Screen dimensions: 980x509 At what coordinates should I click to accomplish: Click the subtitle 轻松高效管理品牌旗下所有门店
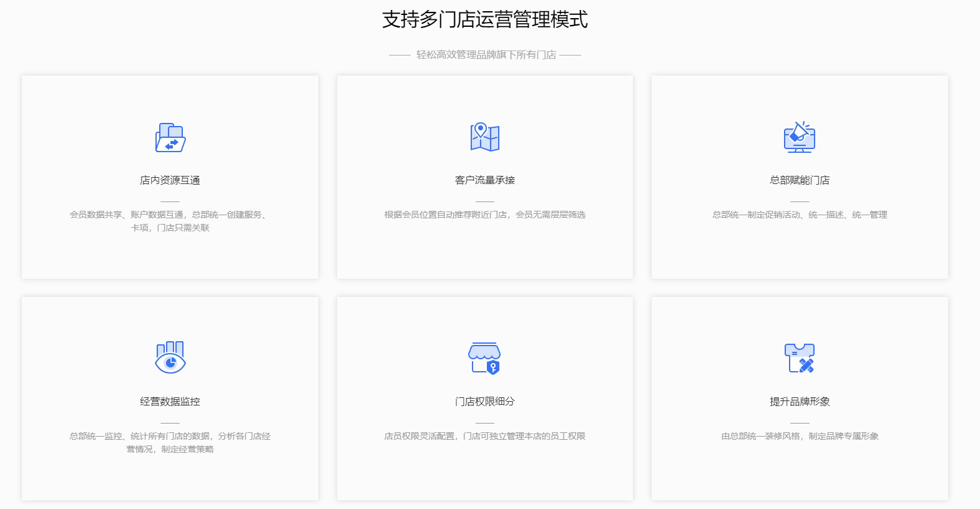click(486, 55)
